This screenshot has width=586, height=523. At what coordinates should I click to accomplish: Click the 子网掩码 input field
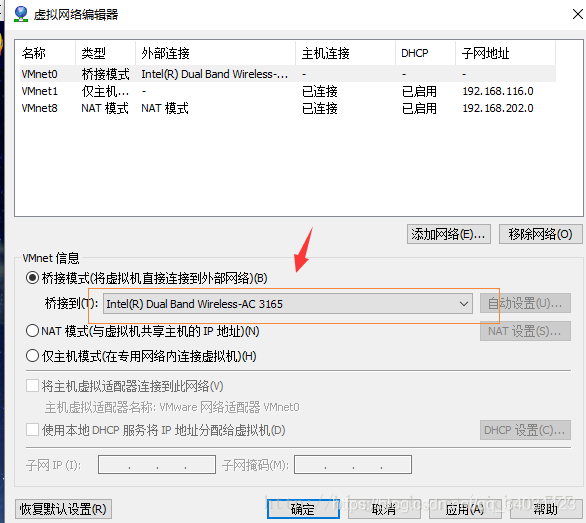353,465
